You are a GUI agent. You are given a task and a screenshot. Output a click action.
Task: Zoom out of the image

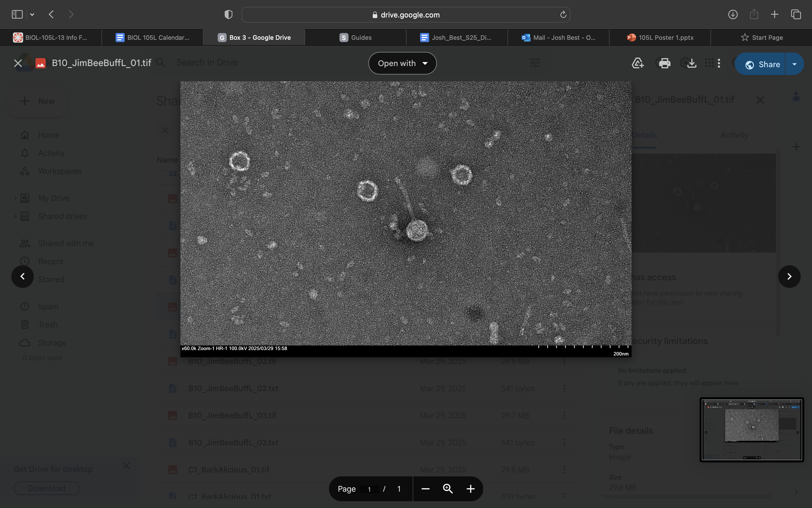click(x=425, y=489)
